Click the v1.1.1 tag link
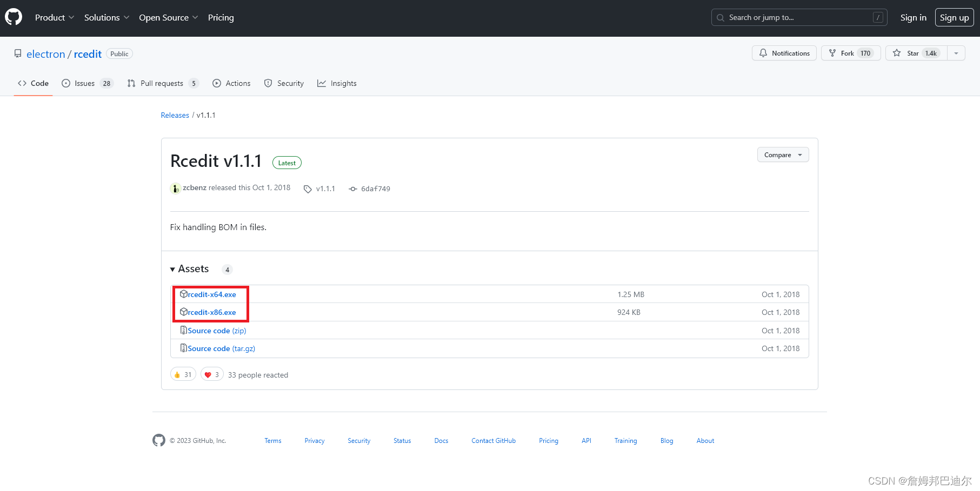Viewport: 980px width, 491px height. pyautogui.click(x=319, y=189)
